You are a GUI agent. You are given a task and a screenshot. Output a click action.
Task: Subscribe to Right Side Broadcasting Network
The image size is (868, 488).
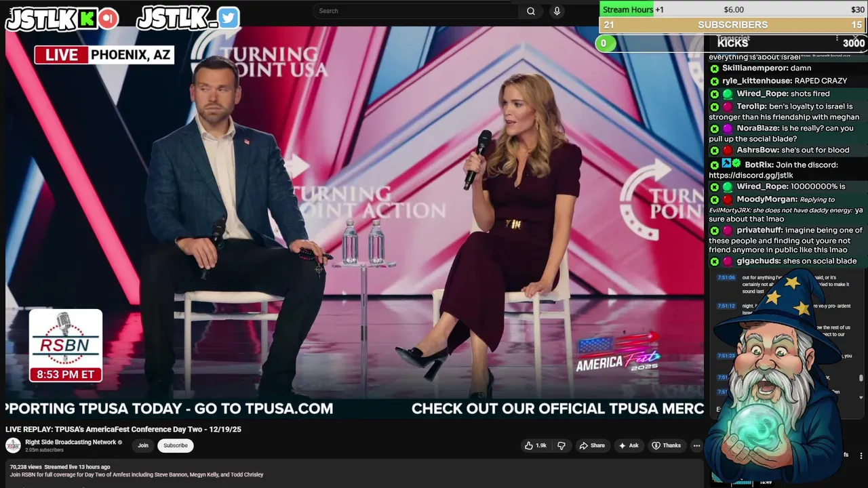point(175,445)
